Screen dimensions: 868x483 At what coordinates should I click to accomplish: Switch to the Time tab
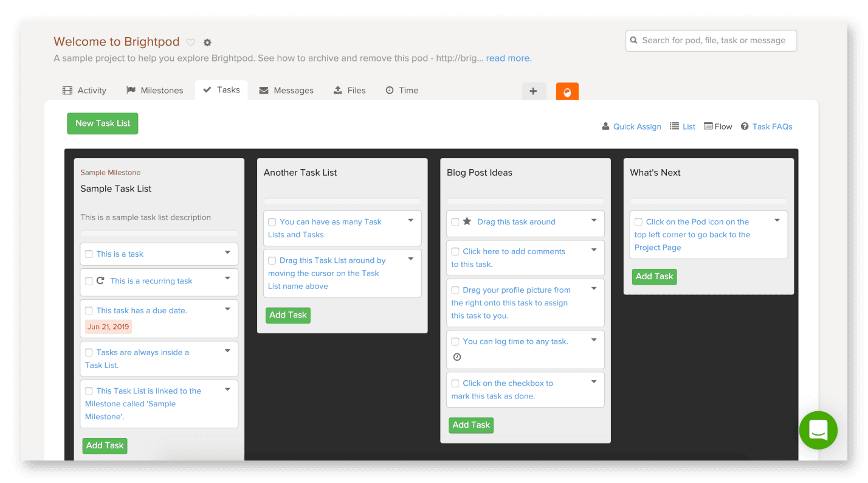(402, 91)
